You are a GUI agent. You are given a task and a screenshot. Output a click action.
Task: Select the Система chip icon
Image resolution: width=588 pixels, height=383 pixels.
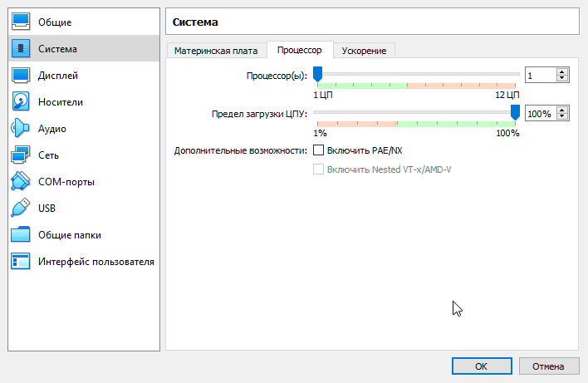coord(21,48)
